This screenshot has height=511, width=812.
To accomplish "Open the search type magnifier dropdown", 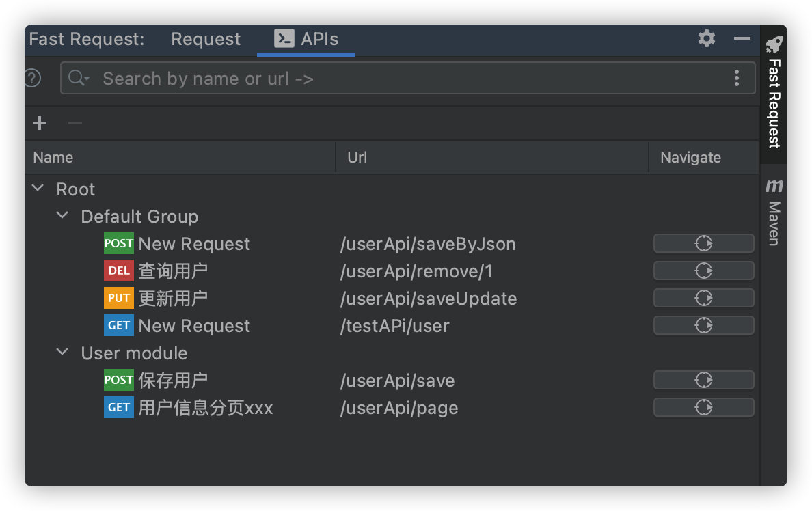I will [77, 78].
